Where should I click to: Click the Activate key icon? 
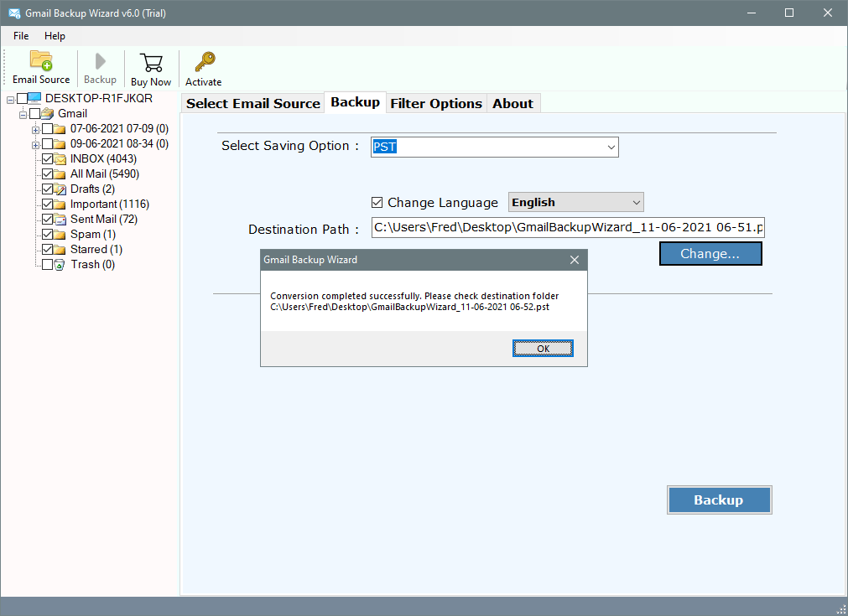point(205,62)
